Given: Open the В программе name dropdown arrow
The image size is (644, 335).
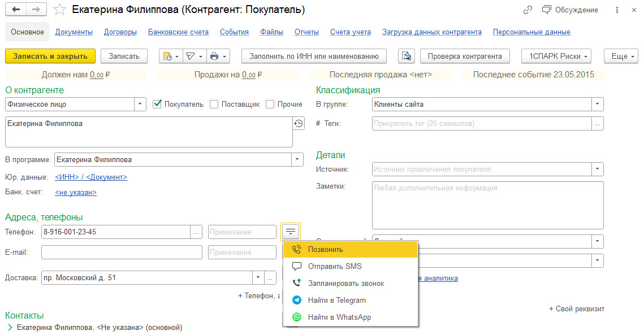Looking at the screenshot, I should (x=297, y=160).
